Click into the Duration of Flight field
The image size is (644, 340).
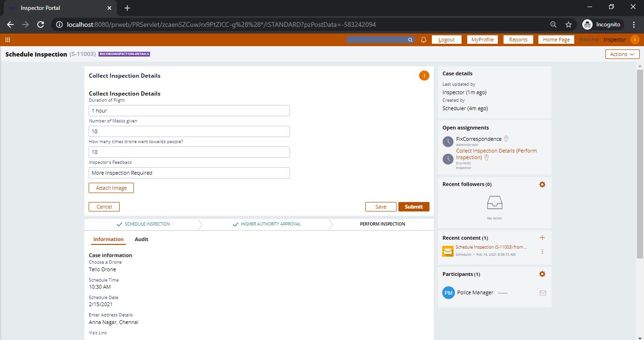[x=189, y=111]
